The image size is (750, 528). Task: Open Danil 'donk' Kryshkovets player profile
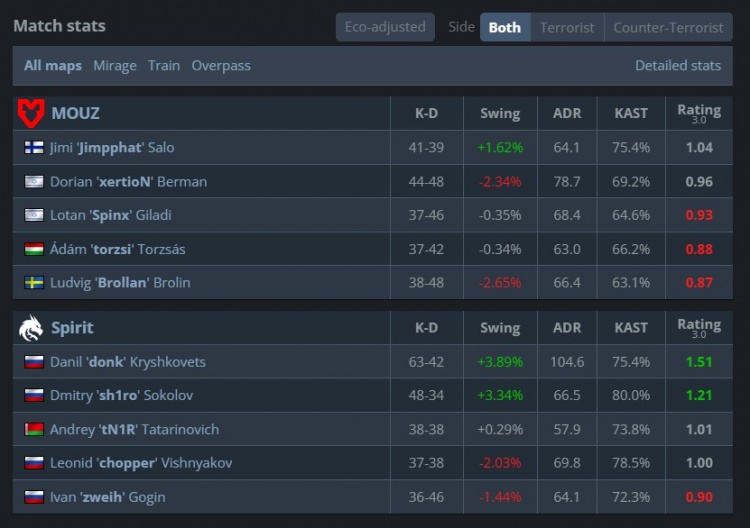(128, 362)
